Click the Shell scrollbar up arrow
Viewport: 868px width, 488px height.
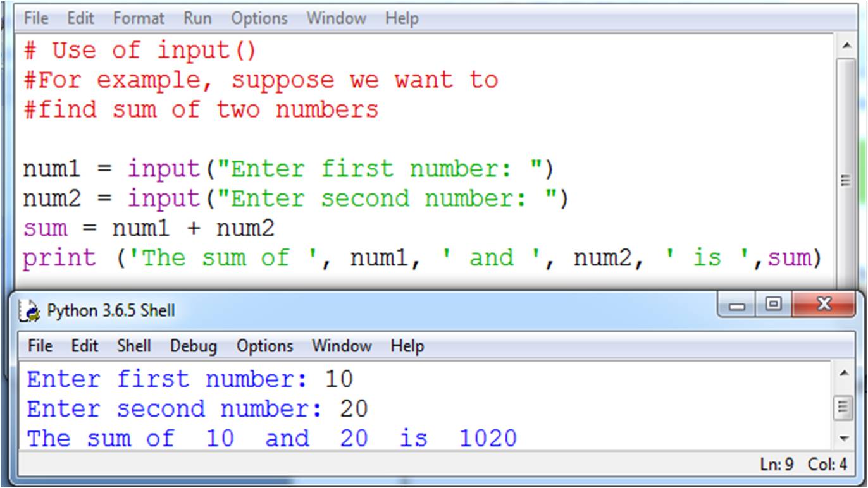point(843,374)
